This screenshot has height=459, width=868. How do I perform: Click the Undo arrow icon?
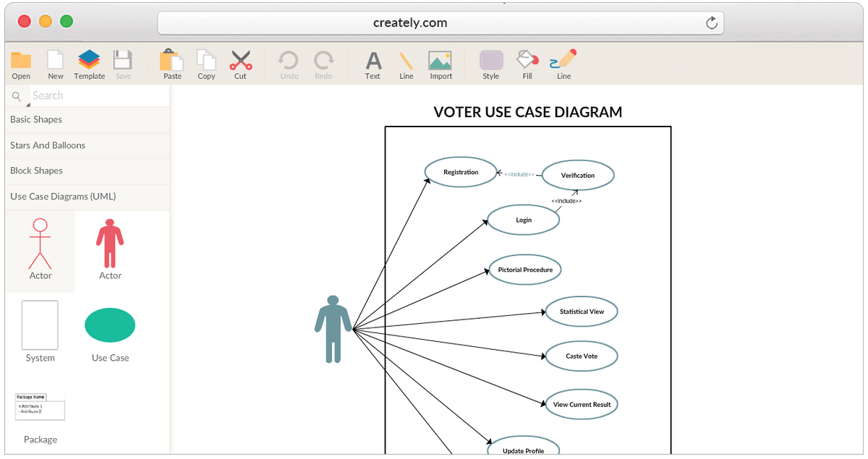(289, 60)
